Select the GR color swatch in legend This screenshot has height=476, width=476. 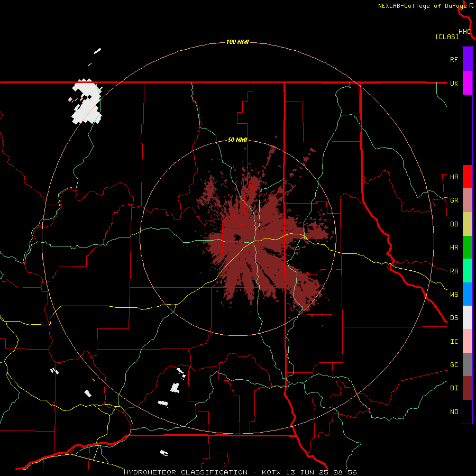point(467,200)
